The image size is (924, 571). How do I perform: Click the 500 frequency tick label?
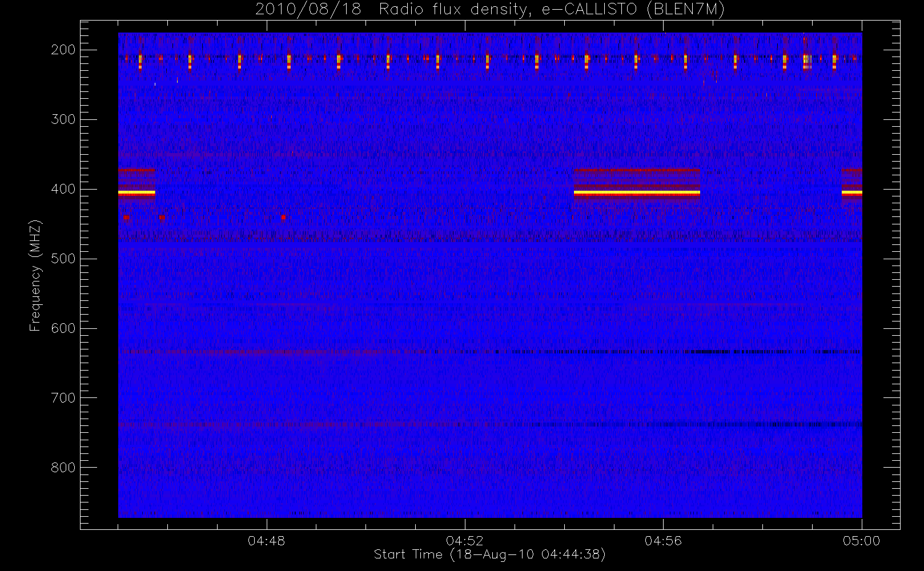(x=63, y=259)
